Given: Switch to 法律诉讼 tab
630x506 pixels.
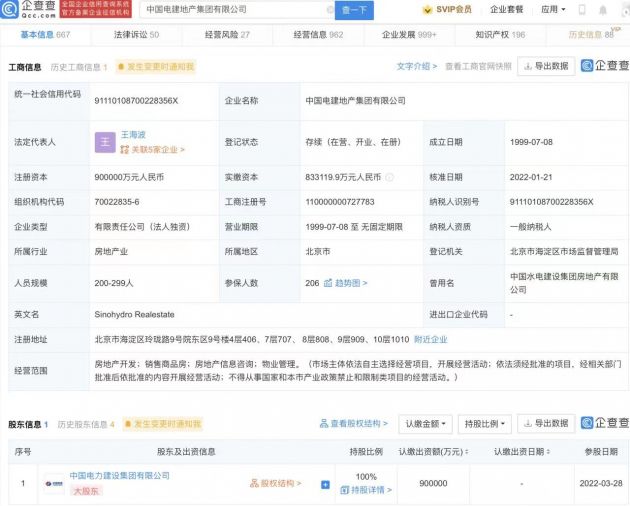Looking at the screenshot, I should (136, 35).
